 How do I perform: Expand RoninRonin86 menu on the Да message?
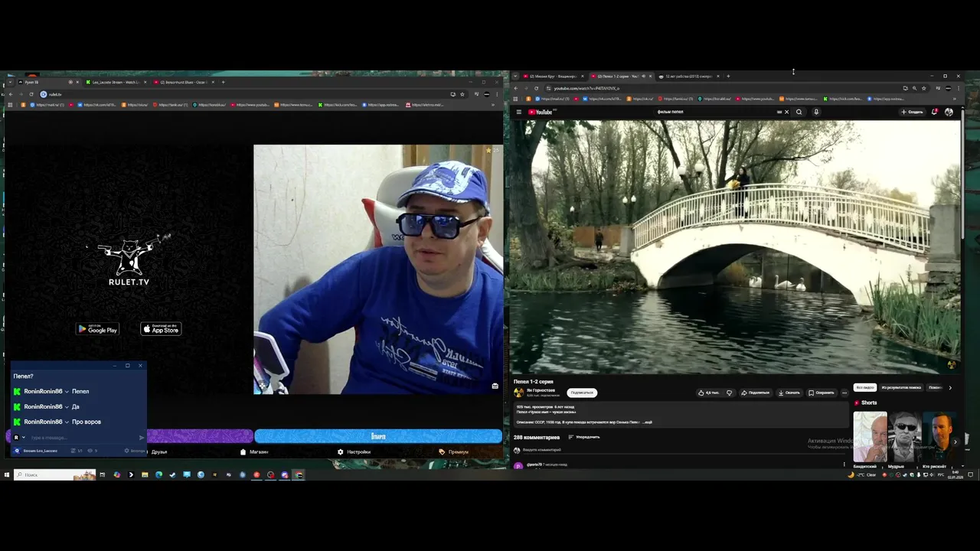67,406
